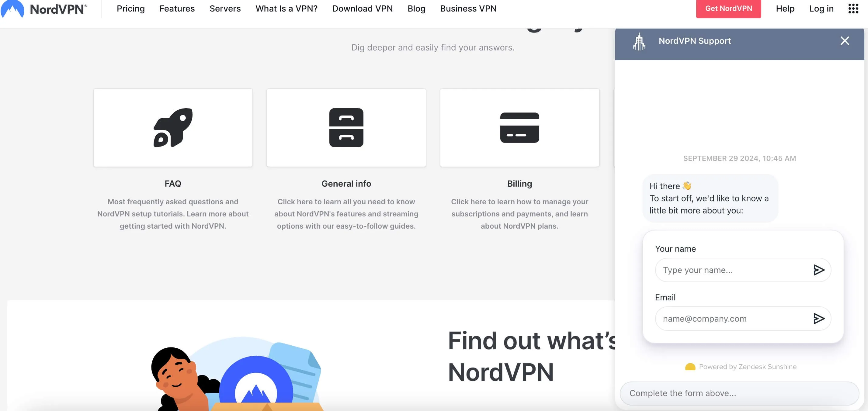This screenshot has height=411, width=868.
Task: Click the Get NordVPN button
Action: click(x=728, y=9)
